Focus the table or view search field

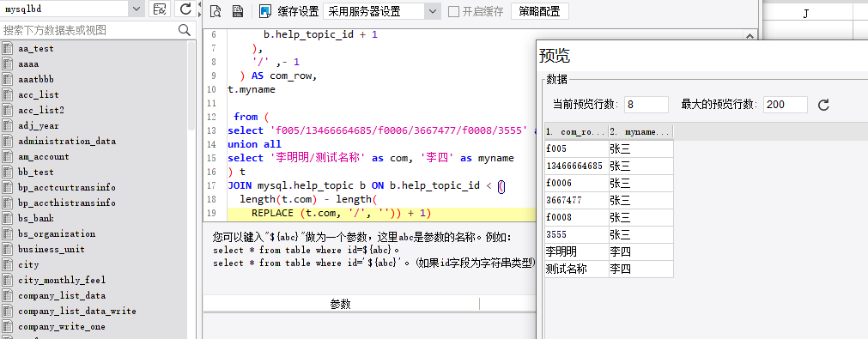click(89, 30)
